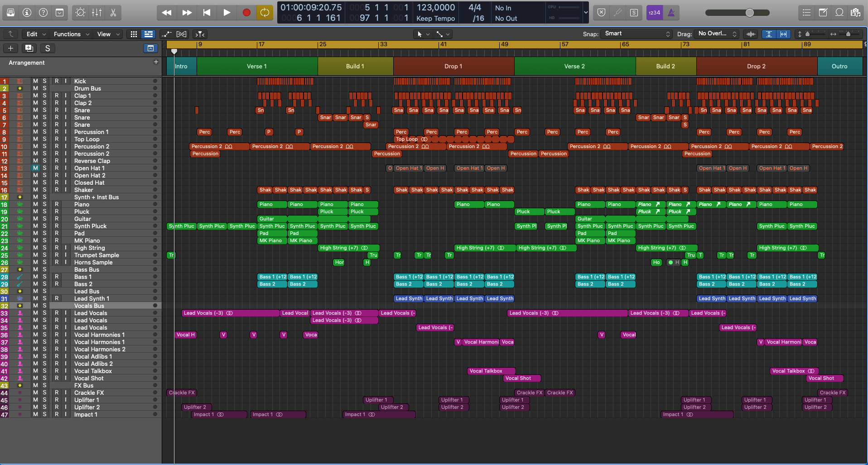
Task: Toggle the Solo mode button
Action: pyautogui.click(x=634, y=13)
